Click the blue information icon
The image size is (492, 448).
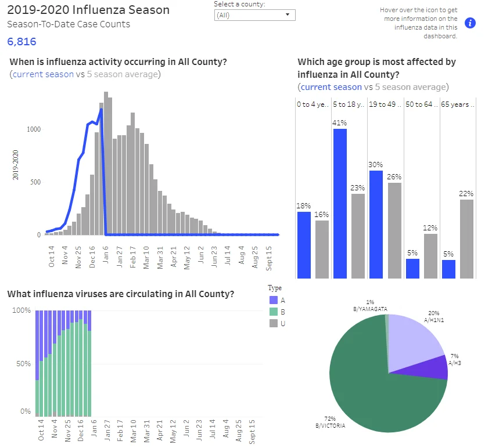(x=470, y=23)
